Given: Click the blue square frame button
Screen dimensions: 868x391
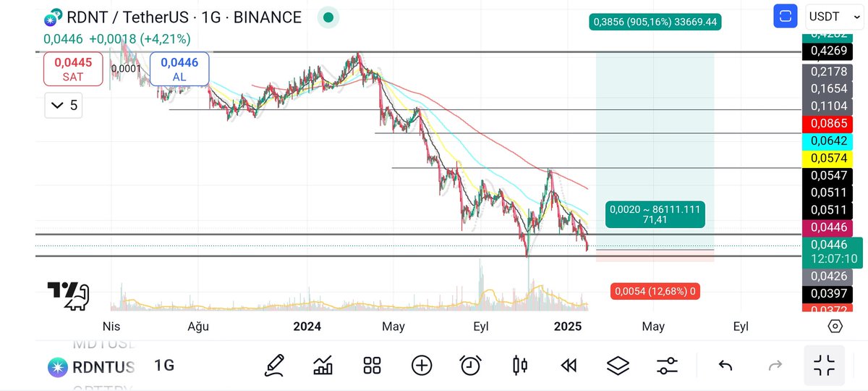Looking at the screenshot, I should tap(785, 16).
